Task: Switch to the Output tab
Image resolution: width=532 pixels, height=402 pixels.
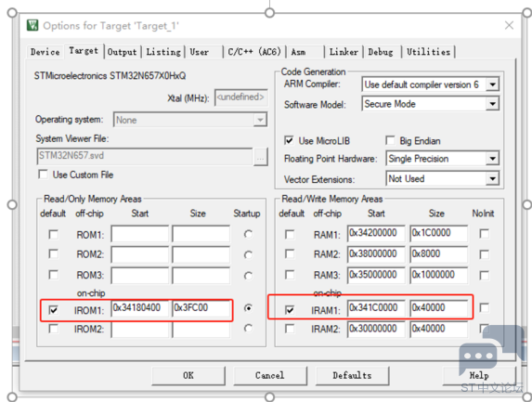Action: pyautogui.click(x=122, y=52)
